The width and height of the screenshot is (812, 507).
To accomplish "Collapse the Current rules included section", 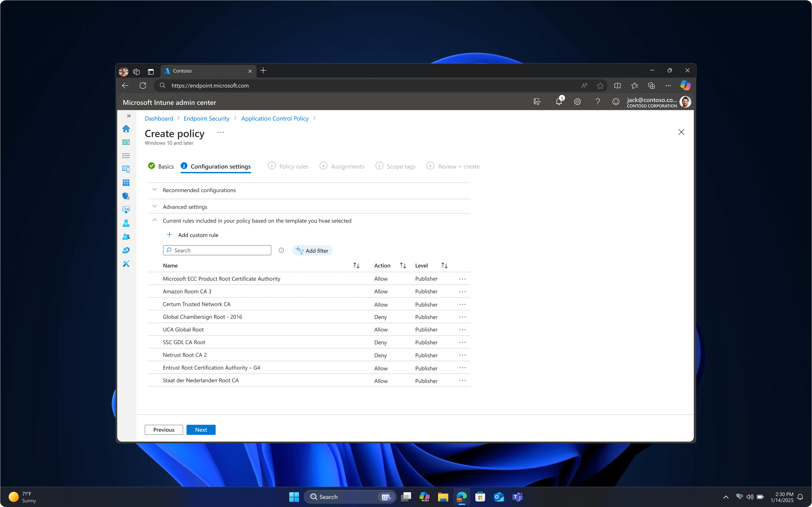I will pyautogui.click(x=155, y=220).
